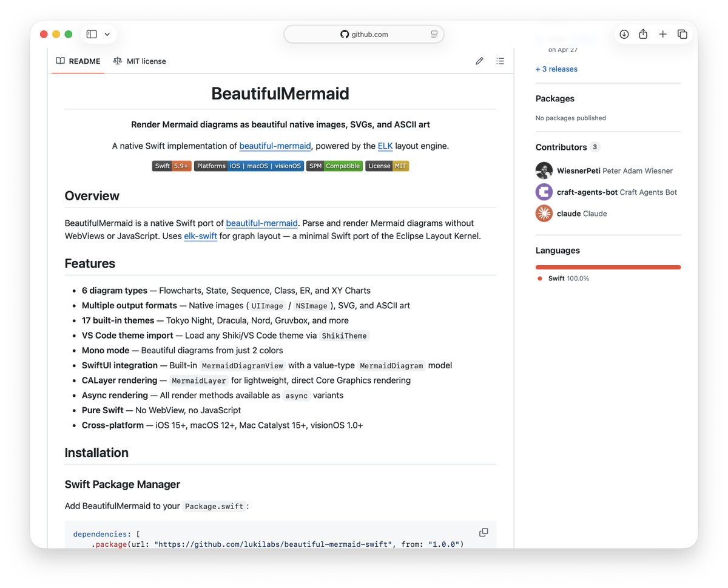
Task: Click the Features heading
Action: point(90,263)
